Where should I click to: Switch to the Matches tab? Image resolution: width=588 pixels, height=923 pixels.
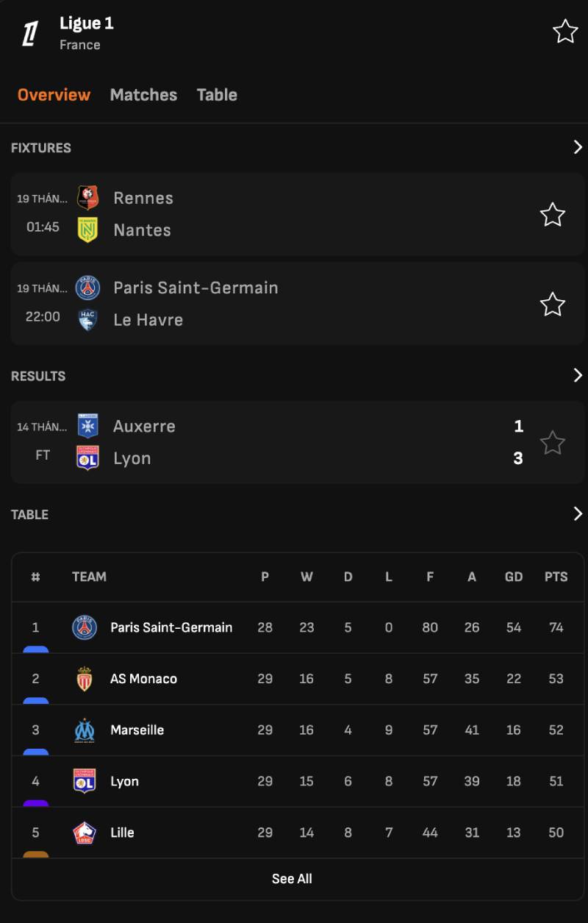[143, 95]
